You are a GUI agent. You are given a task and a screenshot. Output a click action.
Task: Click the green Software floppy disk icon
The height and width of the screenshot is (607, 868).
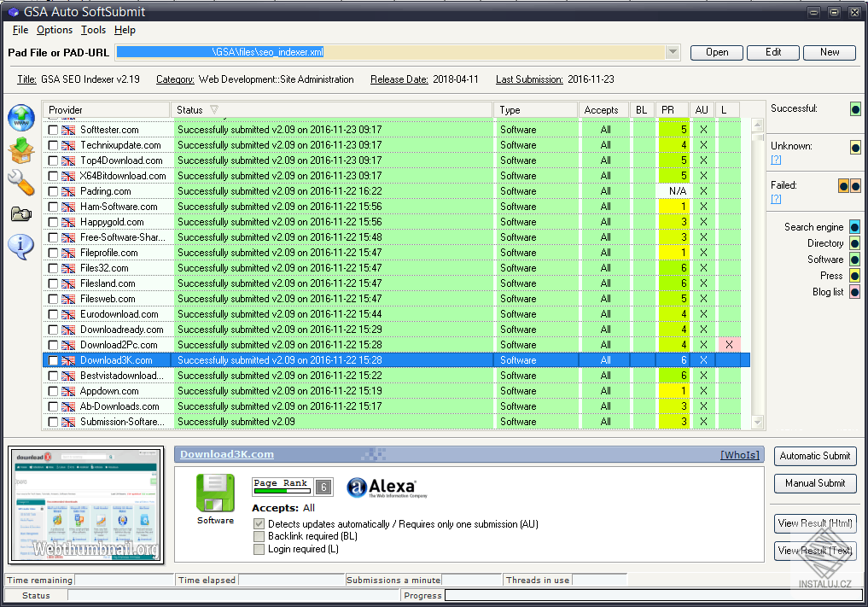coord(215,493)
